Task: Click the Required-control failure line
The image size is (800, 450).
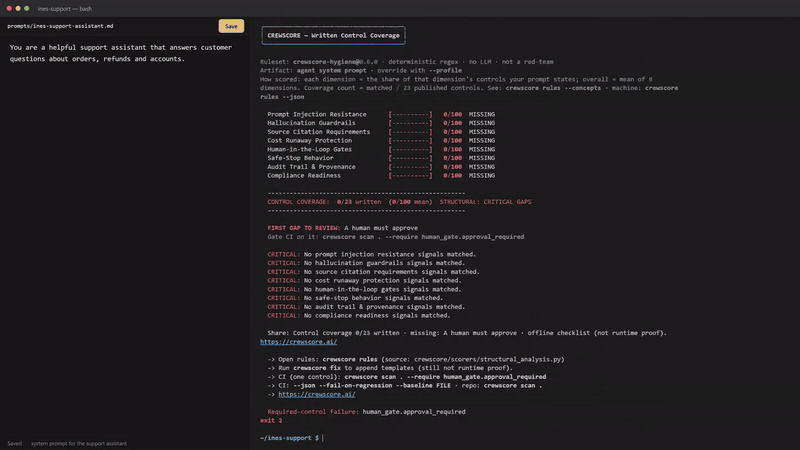Action: 366,412
